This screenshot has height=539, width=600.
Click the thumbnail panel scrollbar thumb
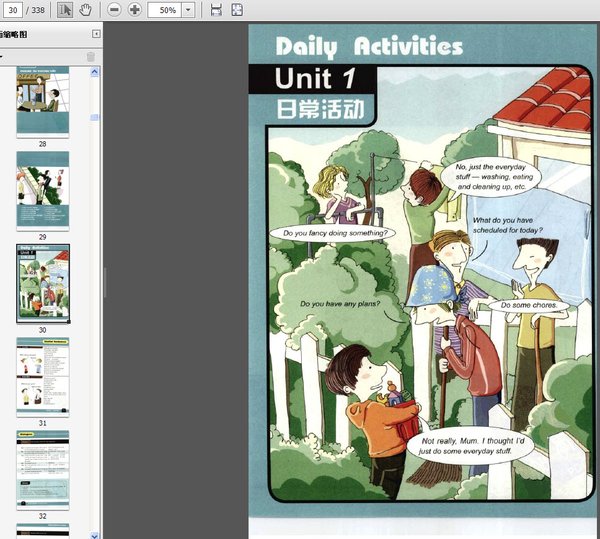click(95, 117)
